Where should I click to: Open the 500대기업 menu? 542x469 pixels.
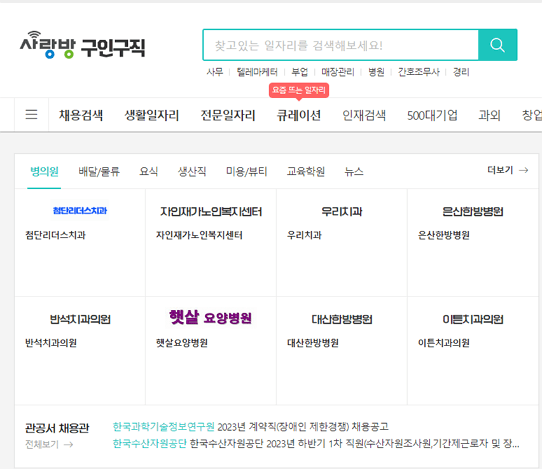point(432,115)
